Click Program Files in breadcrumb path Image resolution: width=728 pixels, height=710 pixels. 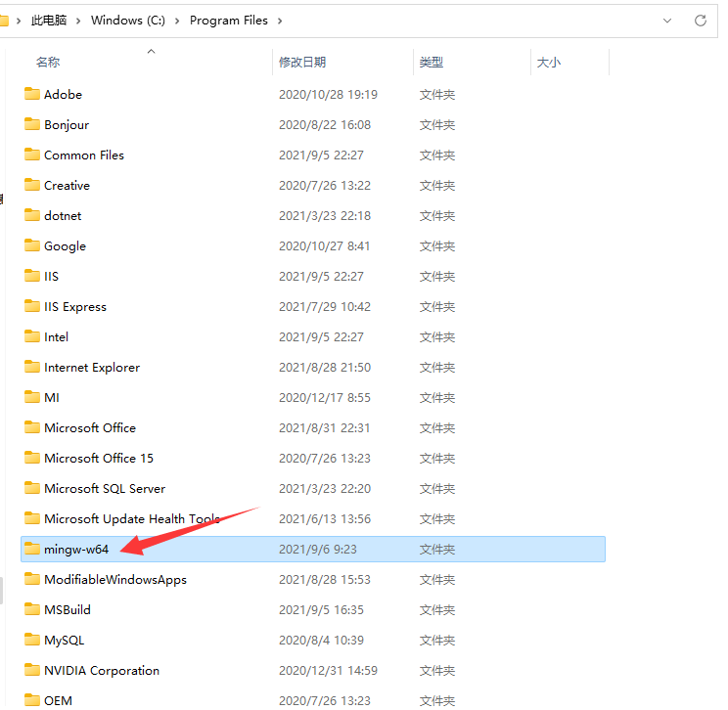[228, 21]
